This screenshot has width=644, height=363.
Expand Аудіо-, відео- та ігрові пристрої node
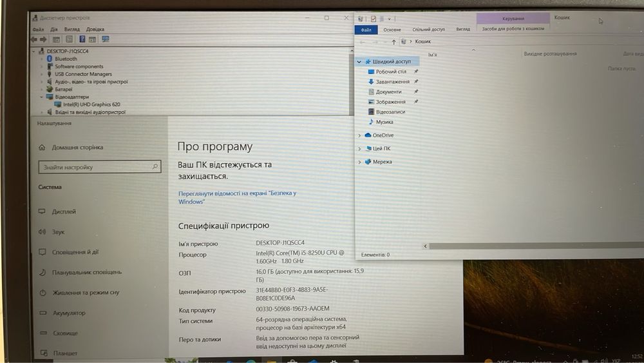(41, 82)
